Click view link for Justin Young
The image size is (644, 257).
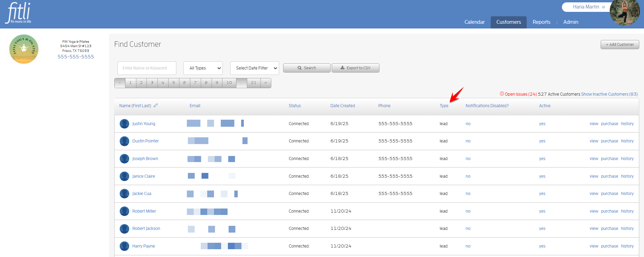coord(594,124)
